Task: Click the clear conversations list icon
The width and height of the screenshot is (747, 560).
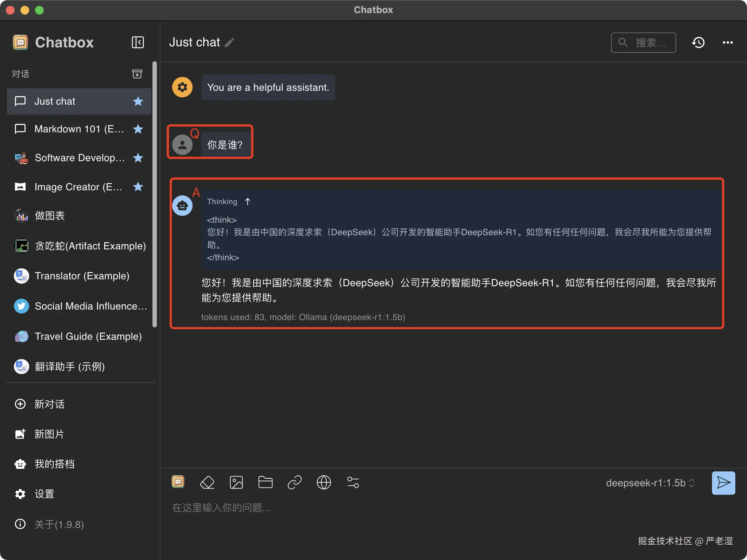Action: (137, 74)
